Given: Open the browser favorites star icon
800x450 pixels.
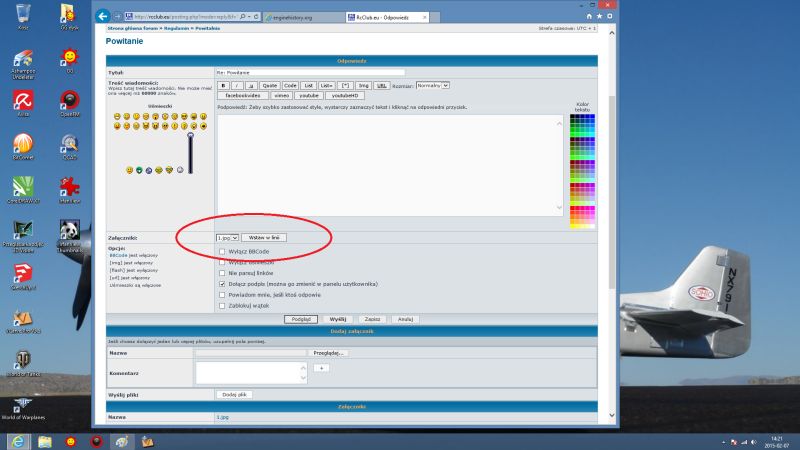Looking at the screenshot, I should 599,16.
